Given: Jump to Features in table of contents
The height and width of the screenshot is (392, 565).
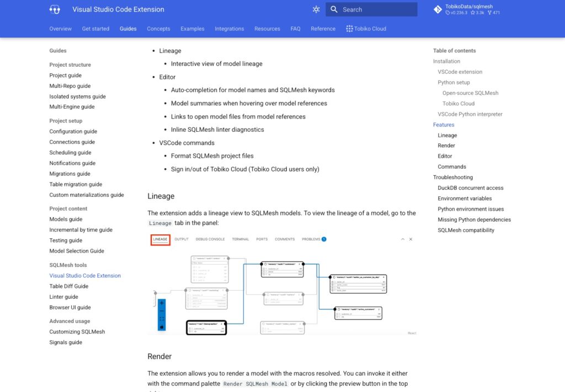Looking at the screenshot, I should [x=444, y=125].
